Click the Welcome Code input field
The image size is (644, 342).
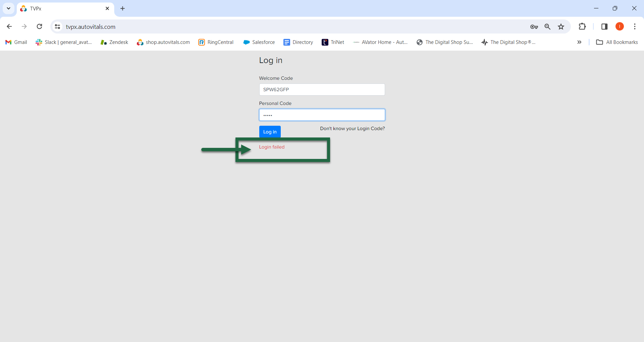(322, 90)
